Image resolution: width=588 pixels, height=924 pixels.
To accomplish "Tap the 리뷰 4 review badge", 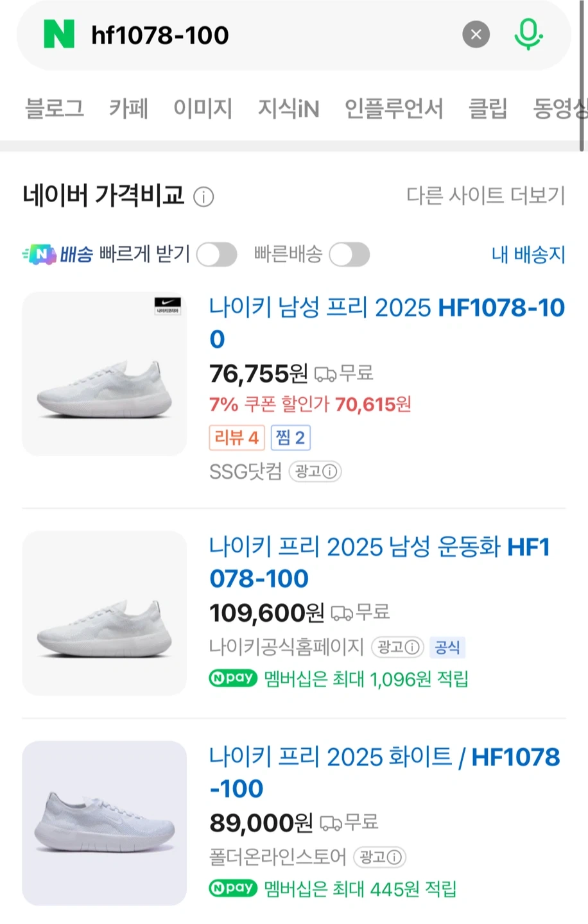I will point(236,438).
